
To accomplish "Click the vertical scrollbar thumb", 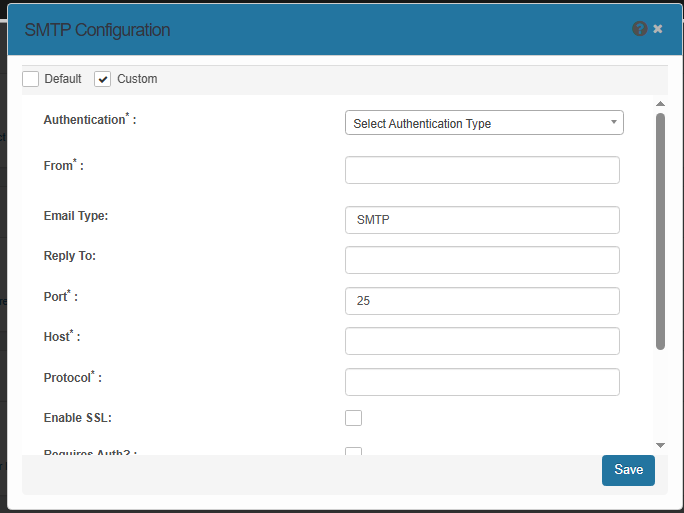I will pyautogui.click(x=660, y=230).
